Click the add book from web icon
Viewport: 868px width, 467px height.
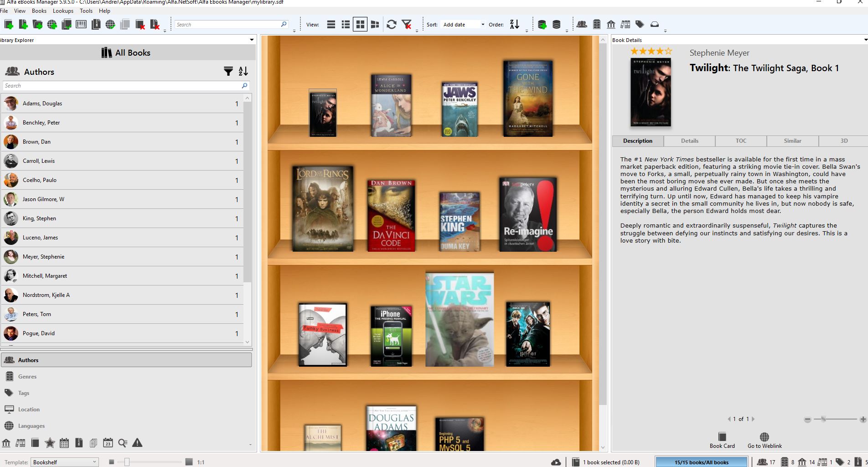coord(52,25)
